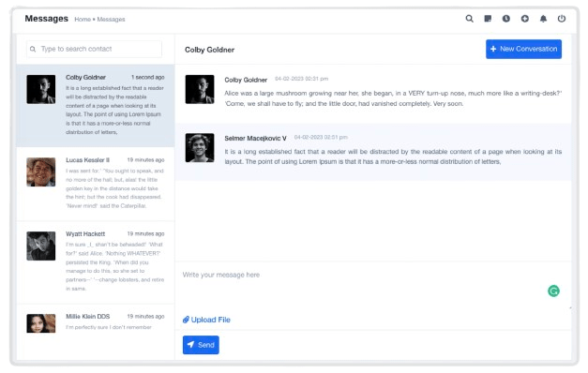Click Selmer Macejkovic V sender name
588x373 pixels.
point(255,139)
